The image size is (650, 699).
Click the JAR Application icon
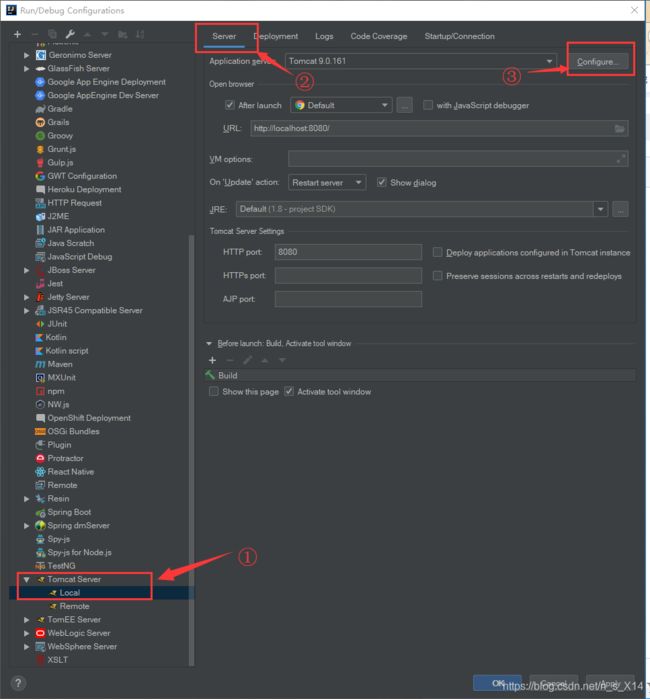pyautogui.click(x=40, y=230)
